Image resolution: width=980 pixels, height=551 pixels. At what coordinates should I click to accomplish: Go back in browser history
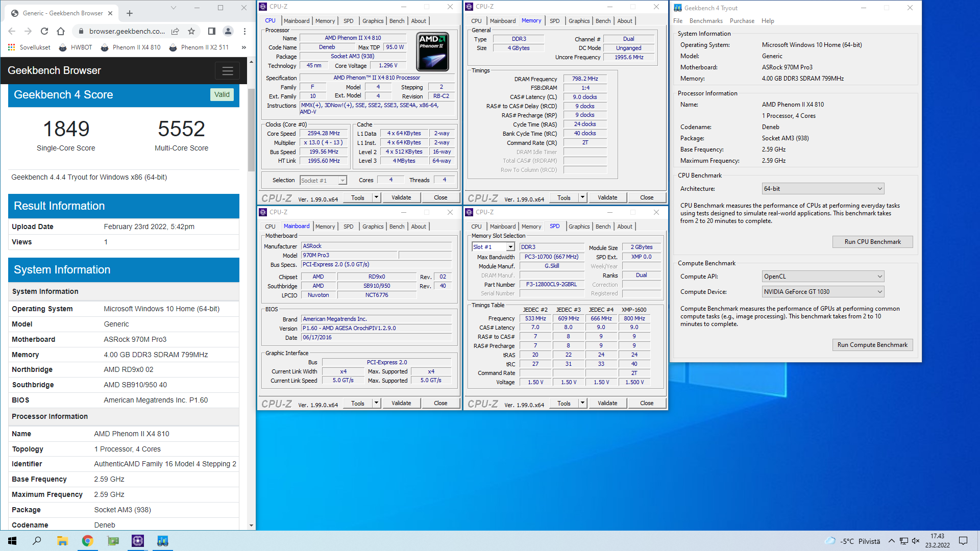12,31
